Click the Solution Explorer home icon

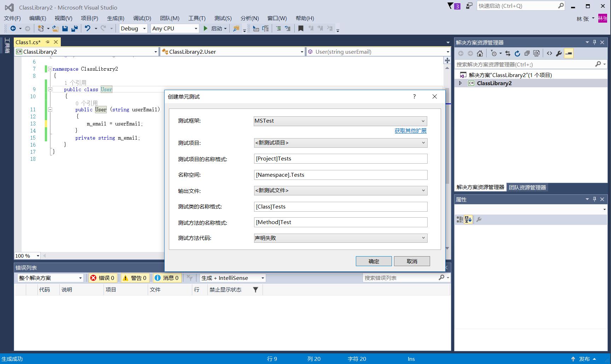point(480,53)
